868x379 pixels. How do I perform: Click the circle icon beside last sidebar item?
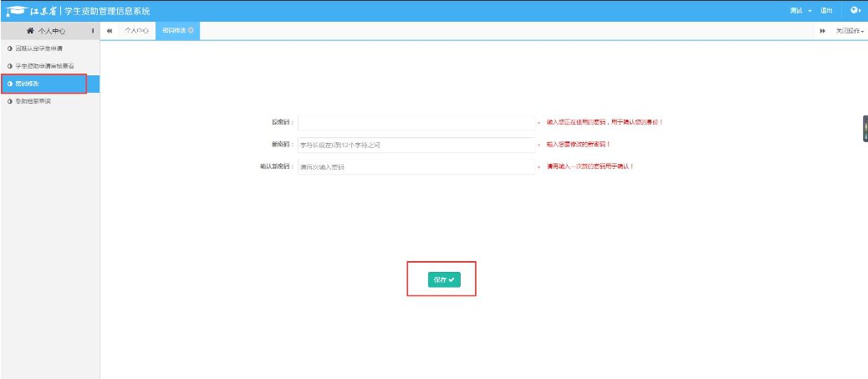9,101
